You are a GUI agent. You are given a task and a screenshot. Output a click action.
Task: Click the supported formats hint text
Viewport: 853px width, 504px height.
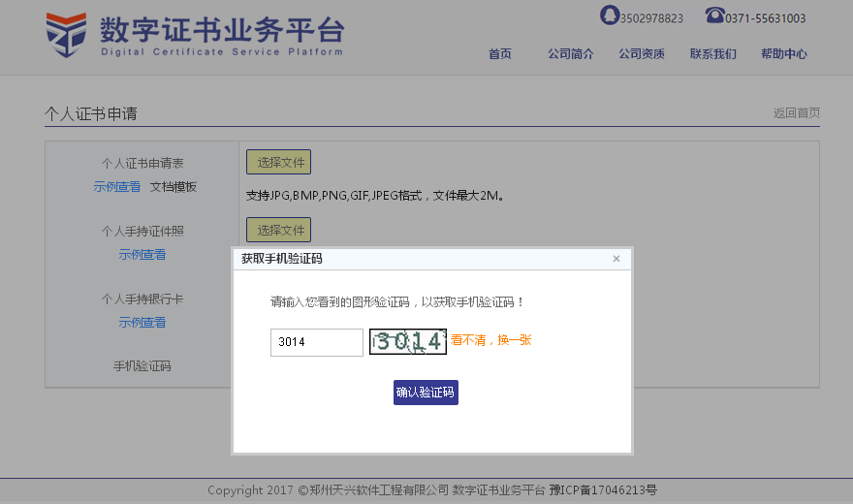(x=375, y=196)
